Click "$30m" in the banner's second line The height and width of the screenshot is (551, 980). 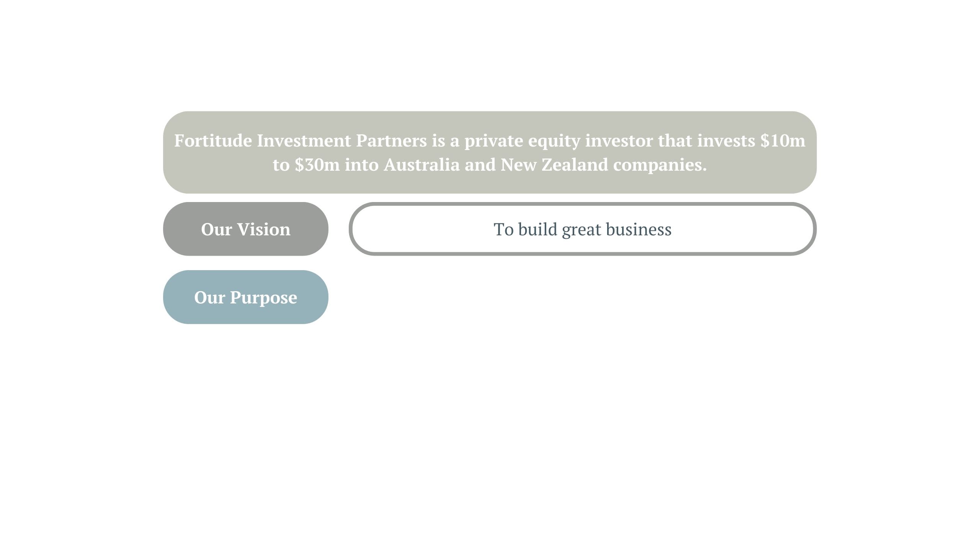tap(317, 165)
